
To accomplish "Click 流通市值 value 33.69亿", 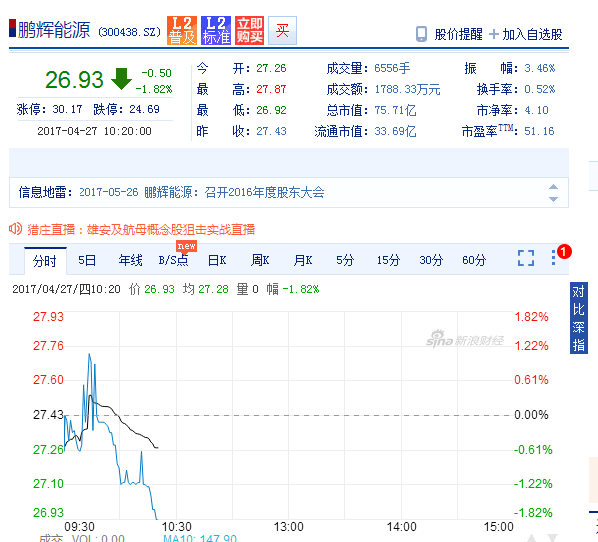I will tap(395, 131).
